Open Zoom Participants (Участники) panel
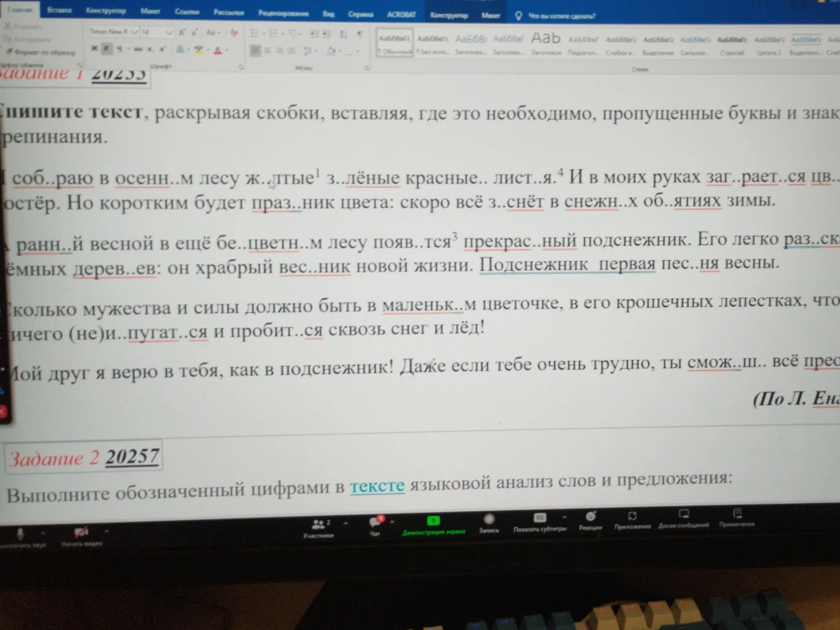The image size is (840, 630). tap(318, 528)
